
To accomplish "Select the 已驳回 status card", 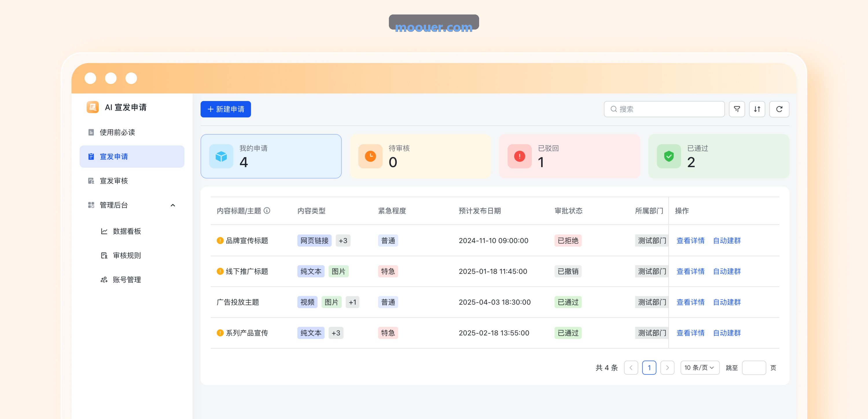I will pos(569,156).
